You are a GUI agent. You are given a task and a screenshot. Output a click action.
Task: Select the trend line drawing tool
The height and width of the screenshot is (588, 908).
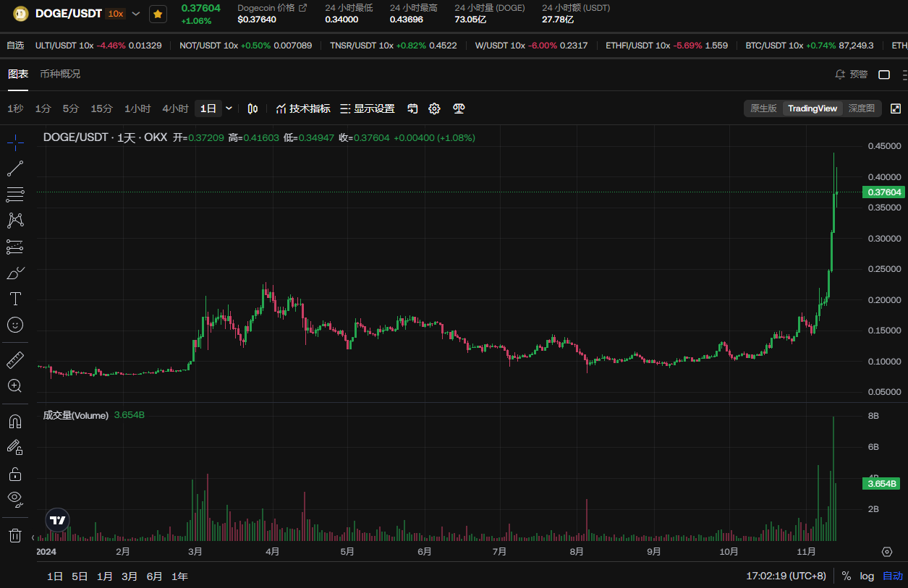tap(15, 169)
